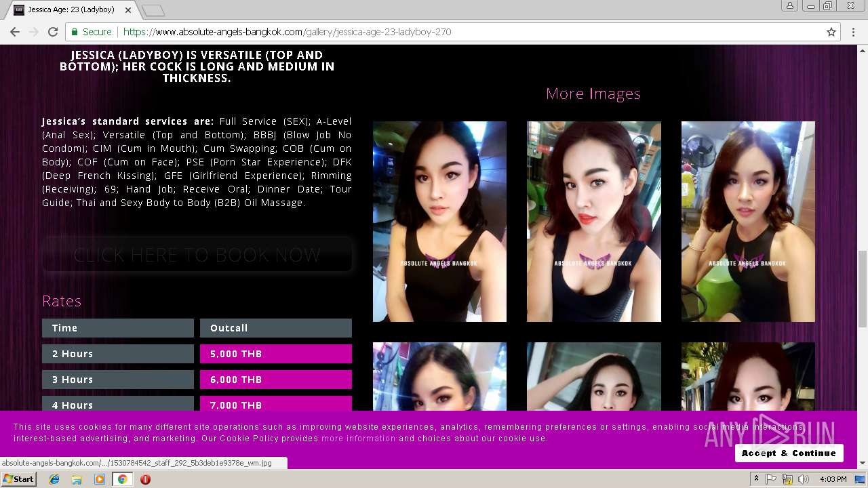Click the scrollbar up arrow
This screenshot has height=488, width=868.
pos(863,50)
